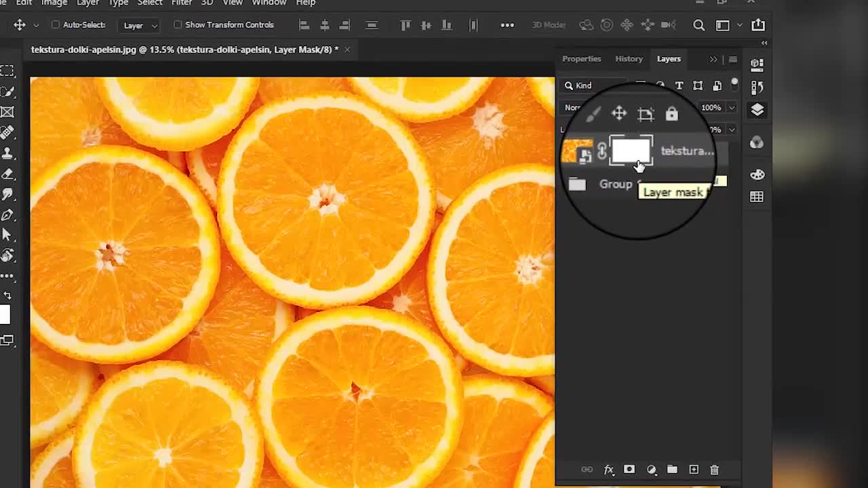This screenshot has height=488, width=868.
Task: Open the Filter menu
Action: tap(182, 3)
